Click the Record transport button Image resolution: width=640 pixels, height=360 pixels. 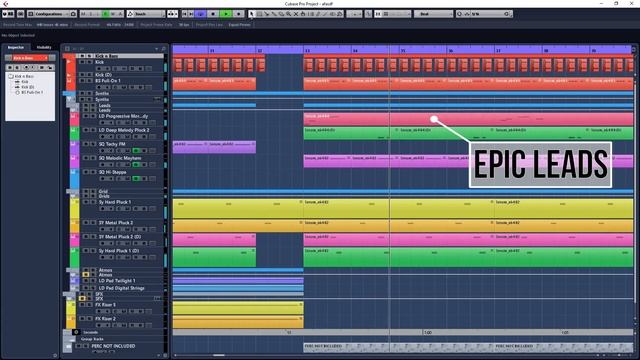239,14
